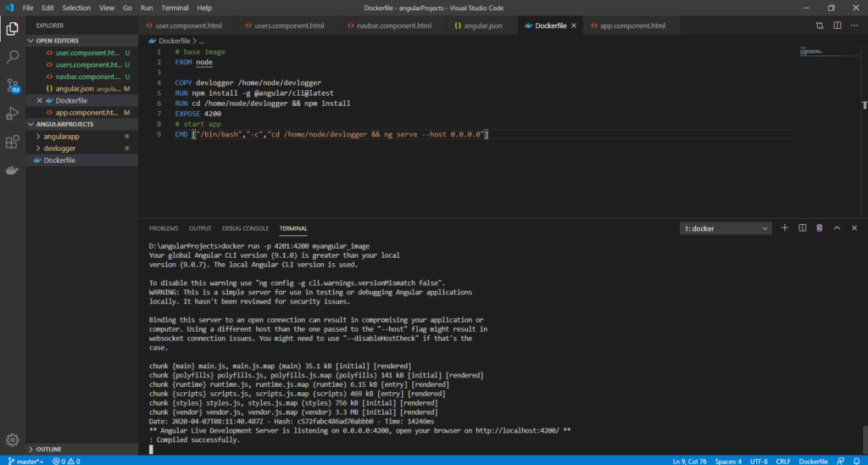Show the Problems panel tab
Viewport: 868px width, 465px height.
pos(164,228)
